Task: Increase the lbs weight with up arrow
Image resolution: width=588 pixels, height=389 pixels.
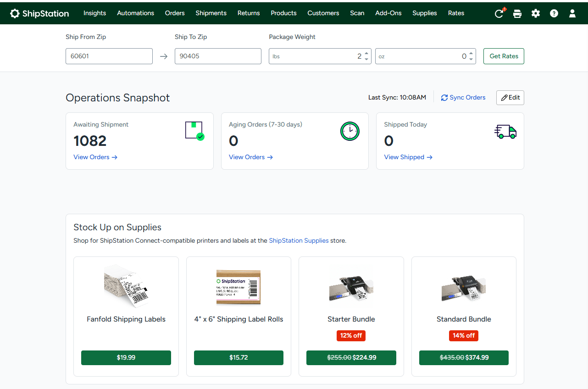Action: coord(366,53)
